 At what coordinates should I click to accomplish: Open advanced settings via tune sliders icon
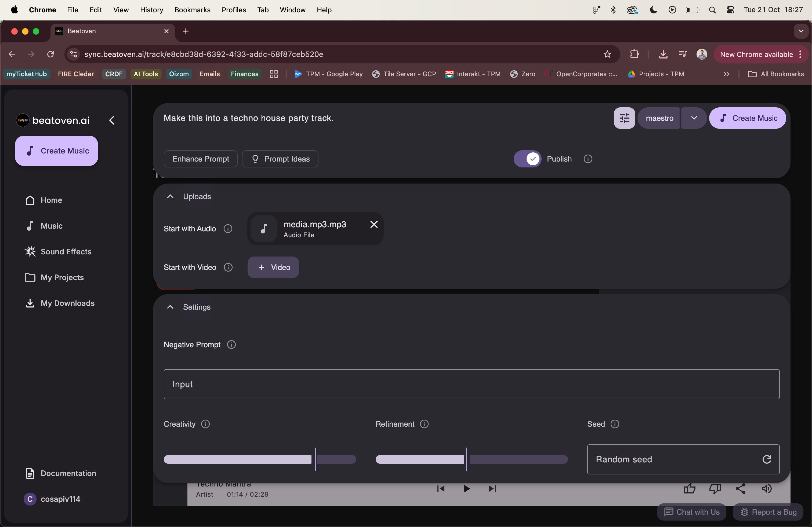click(624, 118)
